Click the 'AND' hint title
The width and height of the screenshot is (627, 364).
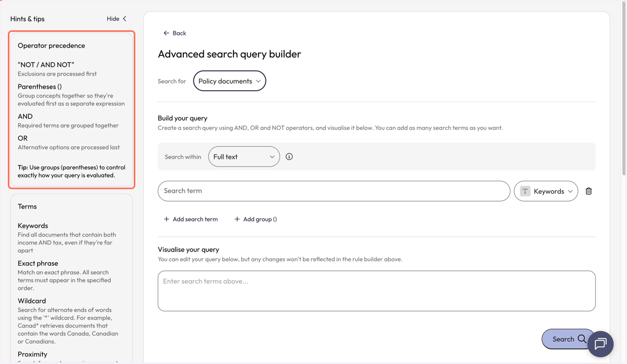(25, 116)
